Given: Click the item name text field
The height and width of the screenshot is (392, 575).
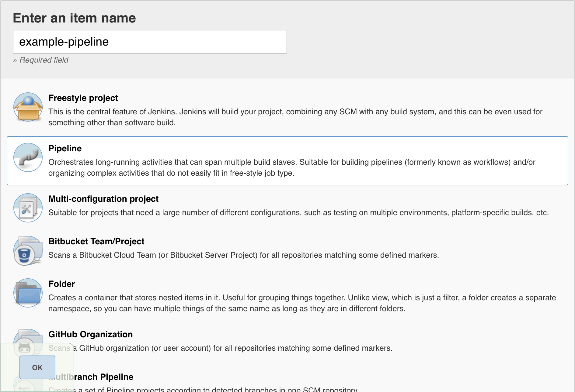Looking at the screenshot, I should [x=150, y=42].
